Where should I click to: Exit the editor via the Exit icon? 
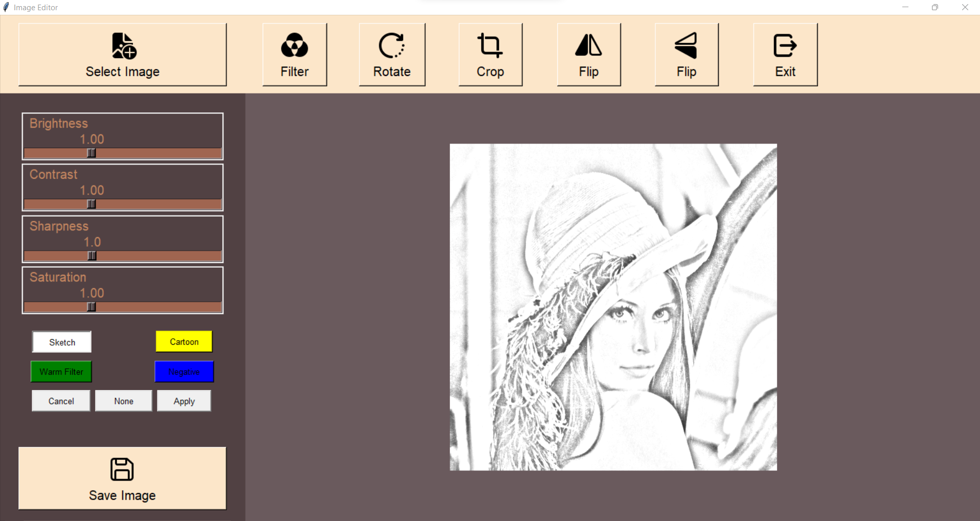784,54
